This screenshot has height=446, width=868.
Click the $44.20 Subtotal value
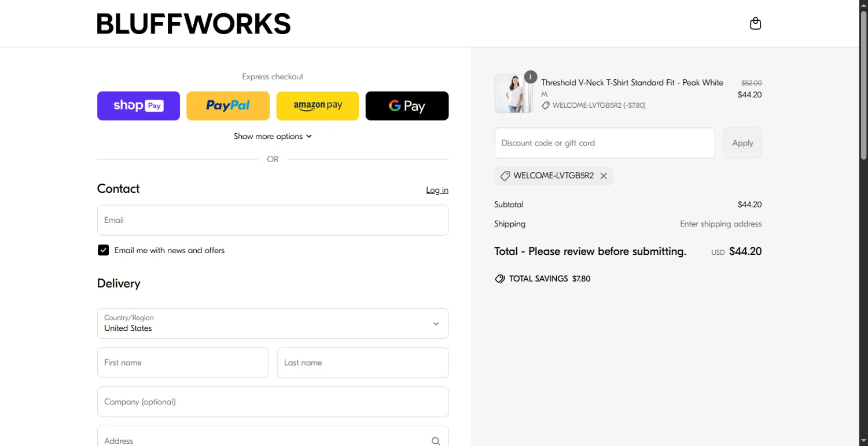pos(749,204)
